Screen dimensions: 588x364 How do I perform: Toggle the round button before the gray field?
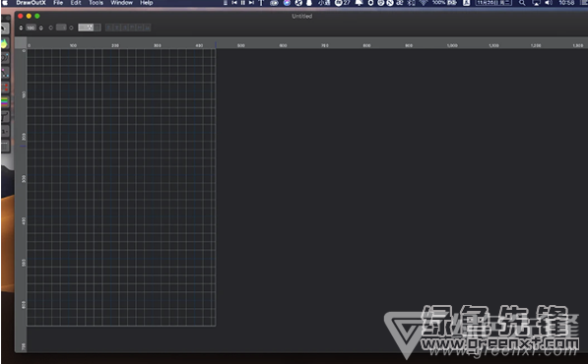pos(51,28)
